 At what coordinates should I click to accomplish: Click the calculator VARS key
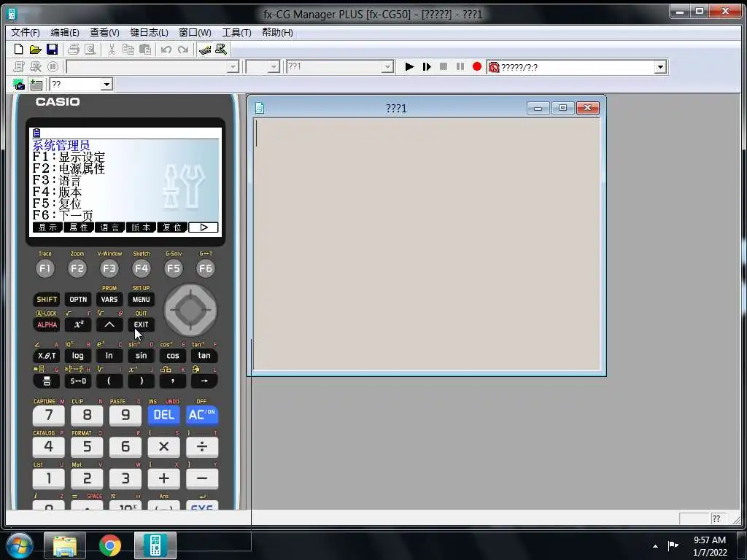[x=109, y=299]
